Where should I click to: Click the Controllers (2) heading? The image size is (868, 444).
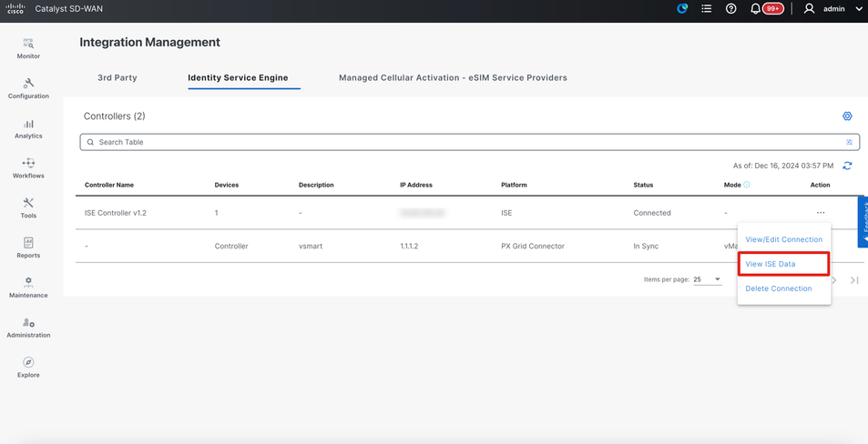point(115,116)
